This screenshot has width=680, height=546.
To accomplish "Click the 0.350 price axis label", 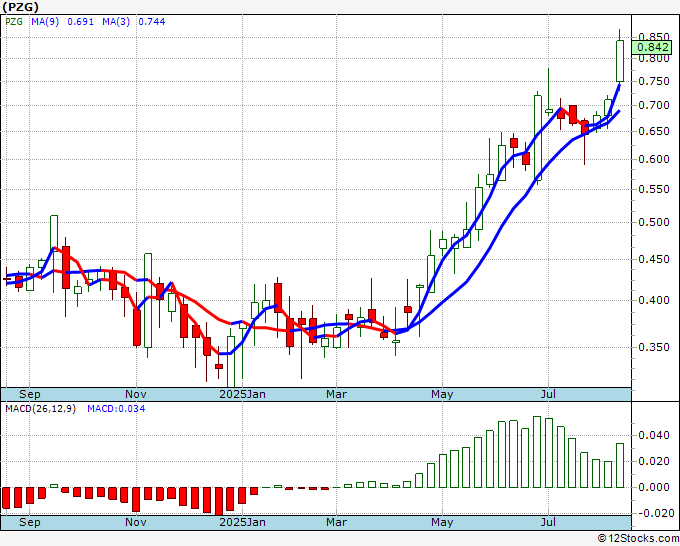I will pos(654,347).
